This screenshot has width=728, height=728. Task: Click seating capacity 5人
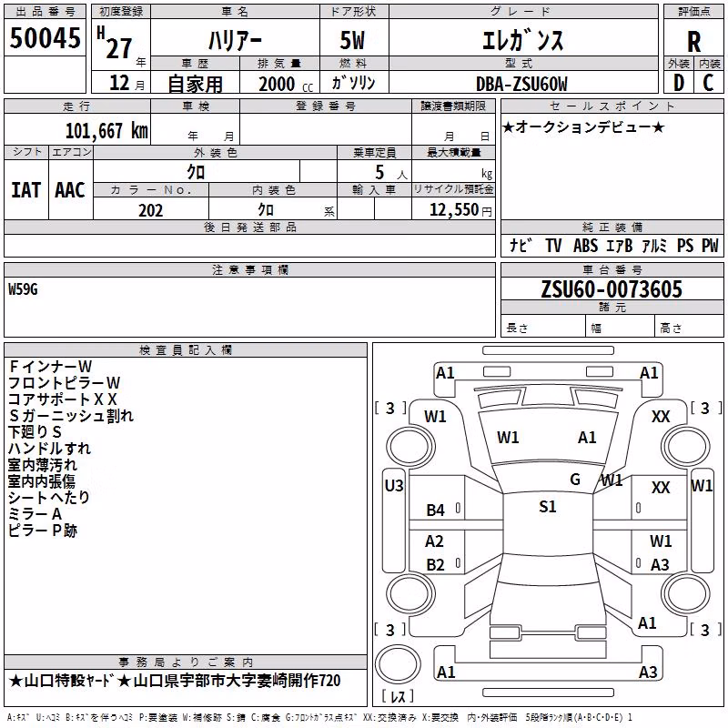click(390, 173)
